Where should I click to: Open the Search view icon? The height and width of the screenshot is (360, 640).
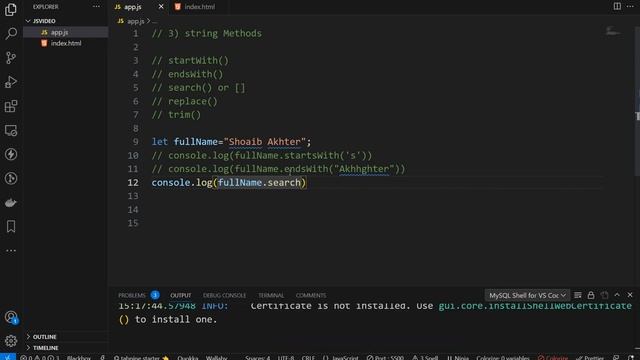pos(11,33)
